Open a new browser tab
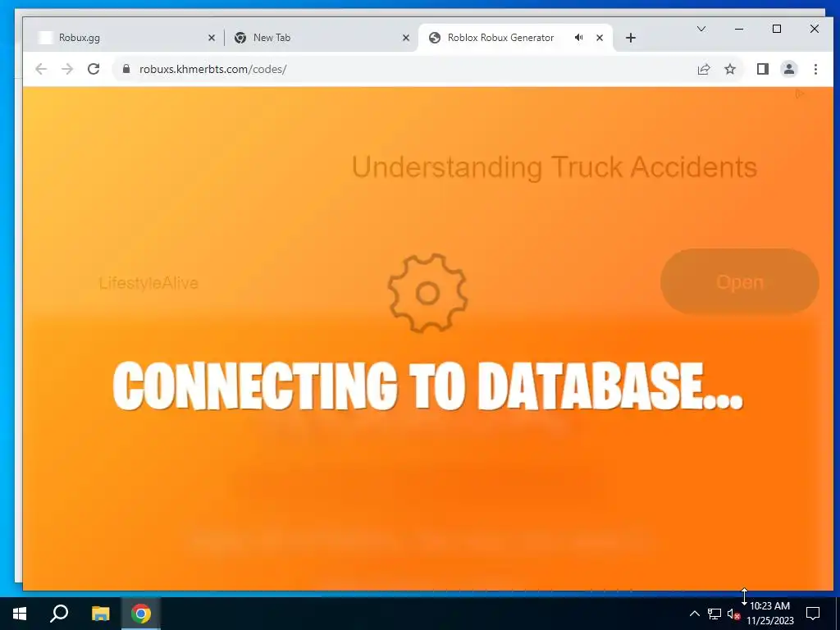The image size is (840, 630). 631,38
